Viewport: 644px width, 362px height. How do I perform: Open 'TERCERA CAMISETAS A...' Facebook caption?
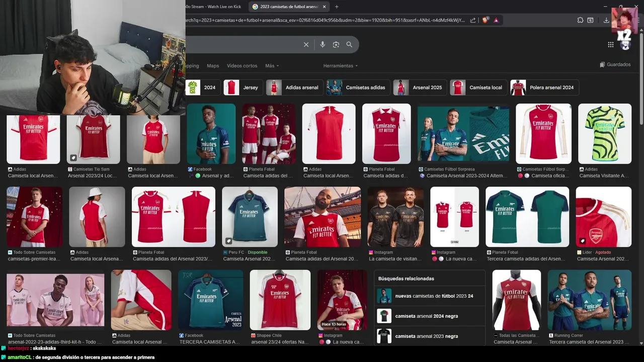pyautogui.click(x=209, y=342)
